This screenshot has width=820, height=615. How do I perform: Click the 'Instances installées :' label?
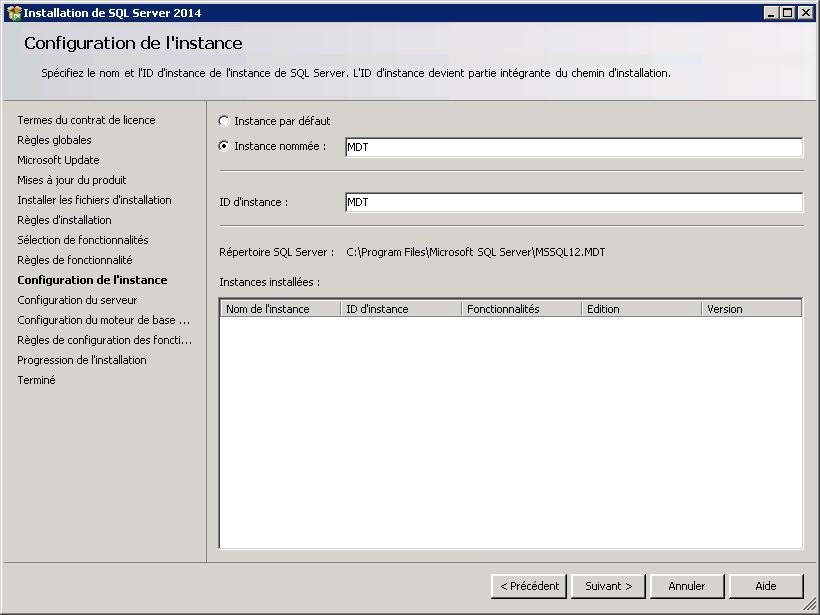269,282
